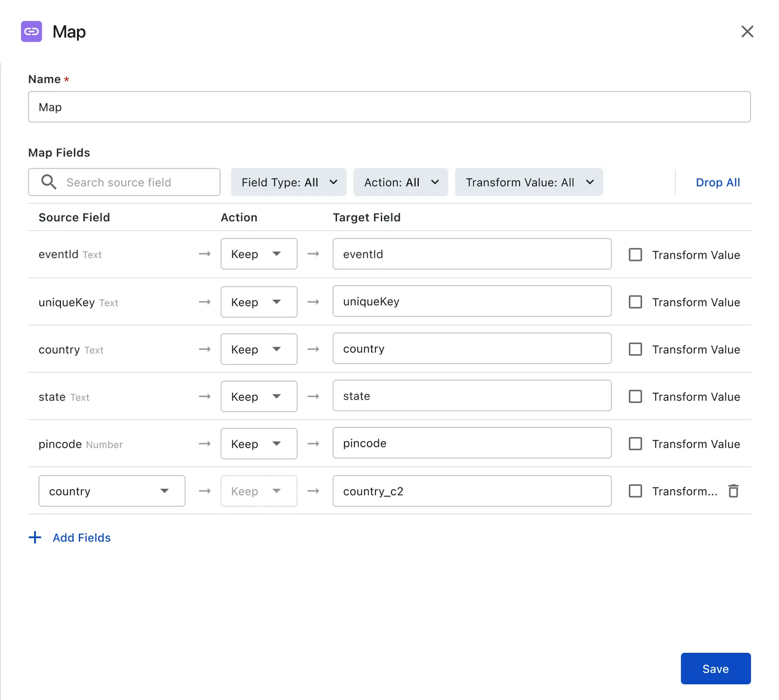Click the Save button

click(x=716, y=668)
